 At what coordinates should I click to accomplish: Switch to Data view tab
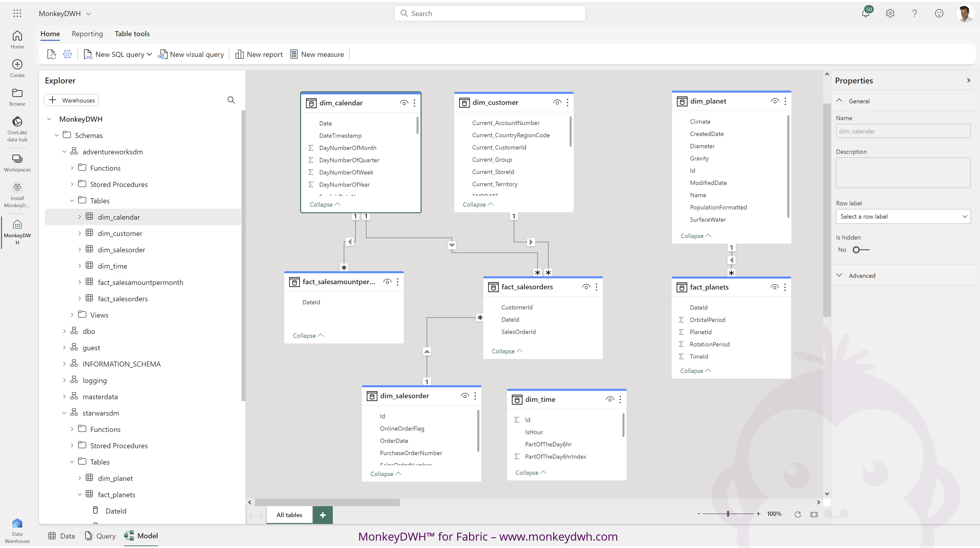tap(61, 536)
